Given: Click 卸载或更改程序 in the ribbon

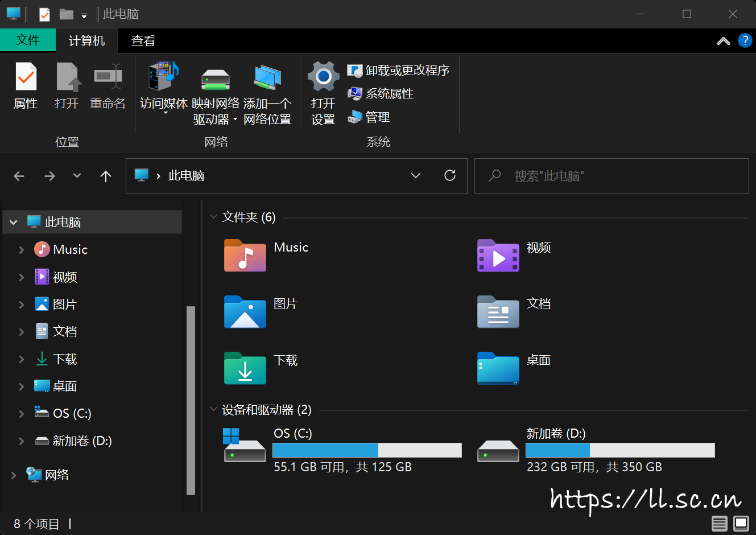Looking at the screenshot, I should click(x=398, y=71).
